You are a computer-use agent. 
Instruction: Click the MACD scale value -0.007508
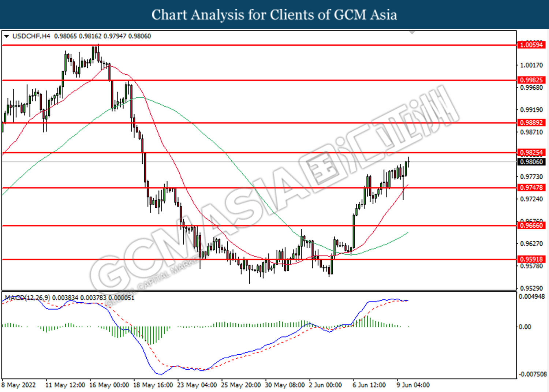[x=532, y=374]
